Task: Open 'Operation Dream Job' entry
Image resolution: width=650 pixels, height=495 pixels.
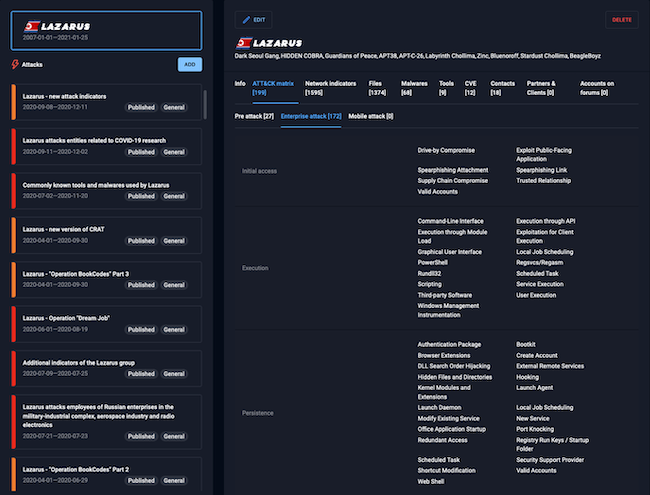Action: tap(108, 324)
